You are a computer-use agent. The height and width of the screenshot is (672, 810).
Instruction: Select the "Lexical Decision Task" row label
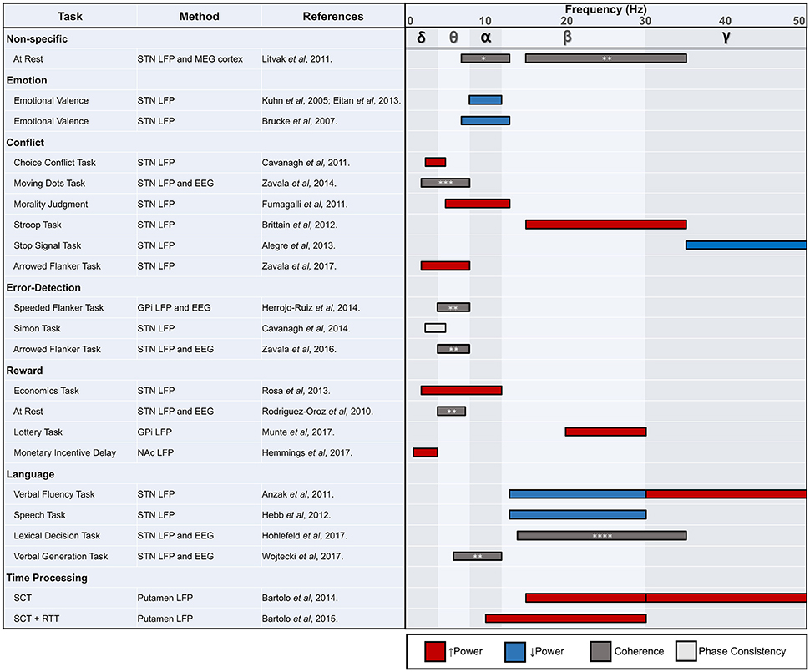tap(57, 536)
